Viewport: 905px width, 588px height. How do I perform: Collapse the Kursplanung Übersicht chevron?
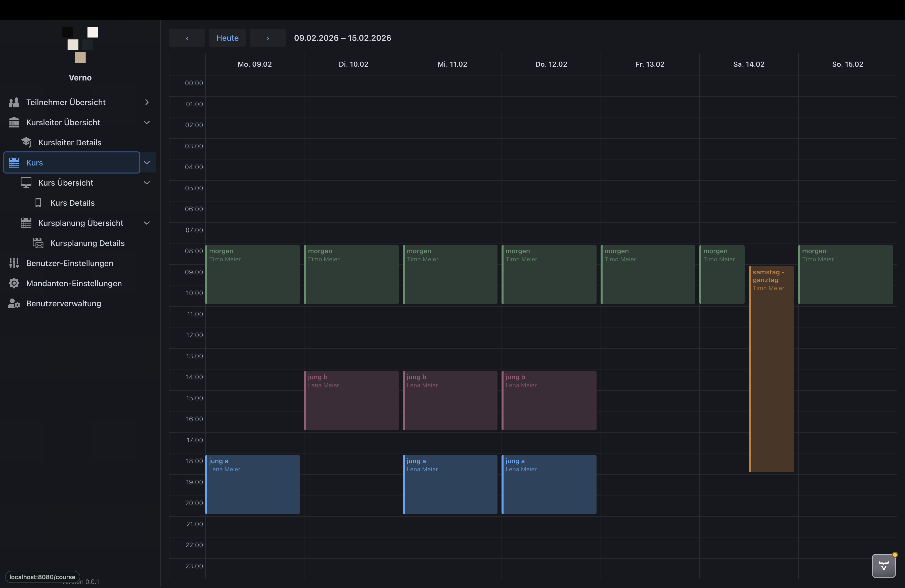(147, 223)
